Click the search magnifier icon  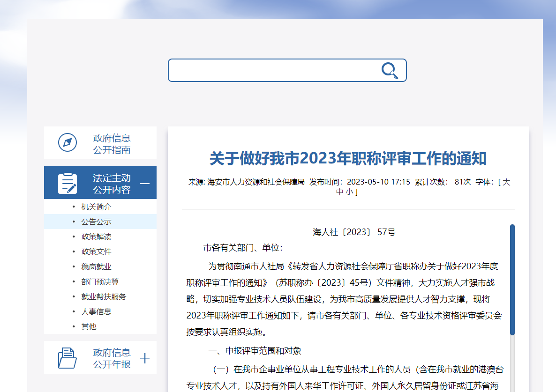(x=390, y=70)
